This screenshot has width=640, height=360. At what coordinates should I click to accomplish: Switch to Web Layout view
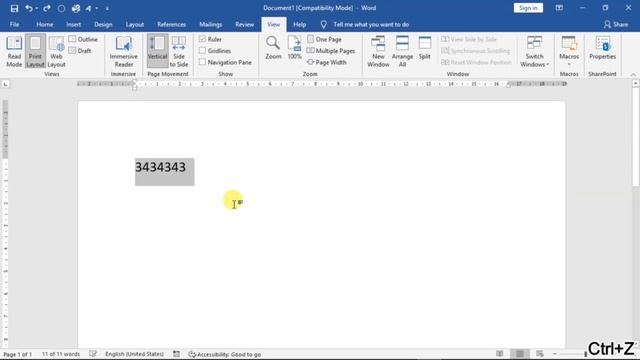(x=56, y=51)
